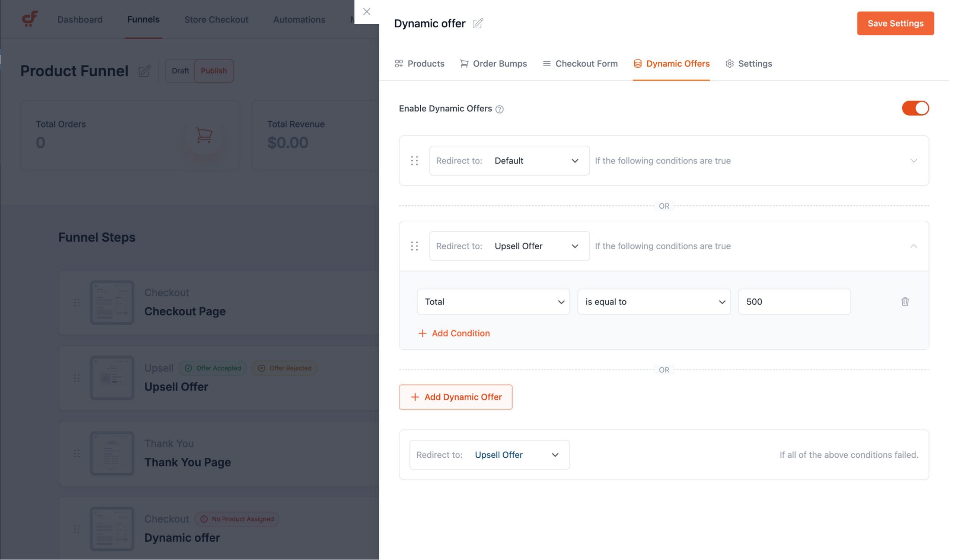Viewport: 953px width, 560px height.
Task: Click edit pencil next to Product Funnel
Action: [145, 71]
